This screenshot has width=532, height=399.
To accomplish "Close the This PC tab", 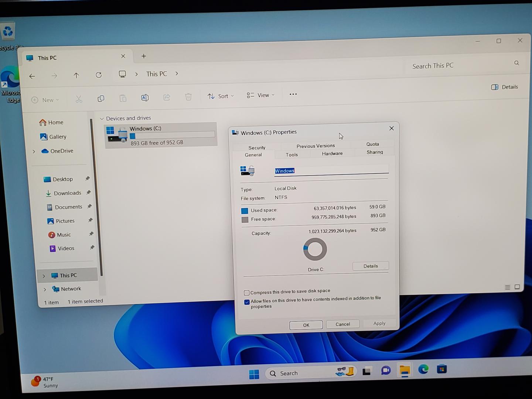I will pos(123,56).
